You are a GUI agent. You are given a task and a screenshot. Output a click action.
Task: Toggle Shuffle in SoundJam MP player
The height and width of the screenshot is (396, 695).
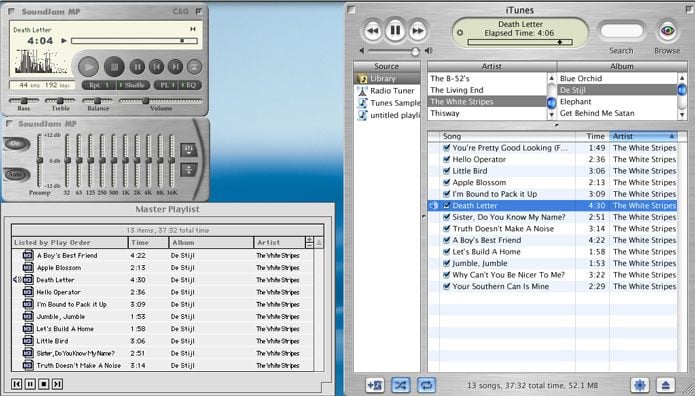pyautogui.click(x=132, y=85)
